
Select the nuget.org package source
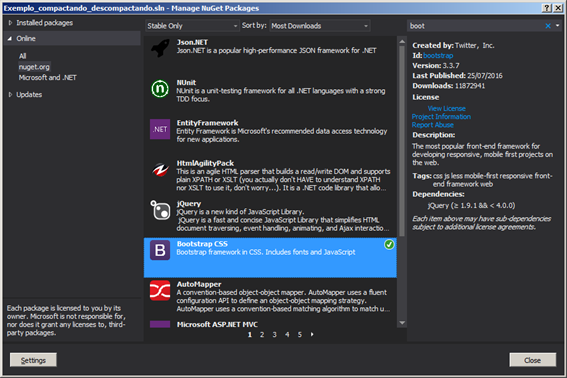(34, 67)
